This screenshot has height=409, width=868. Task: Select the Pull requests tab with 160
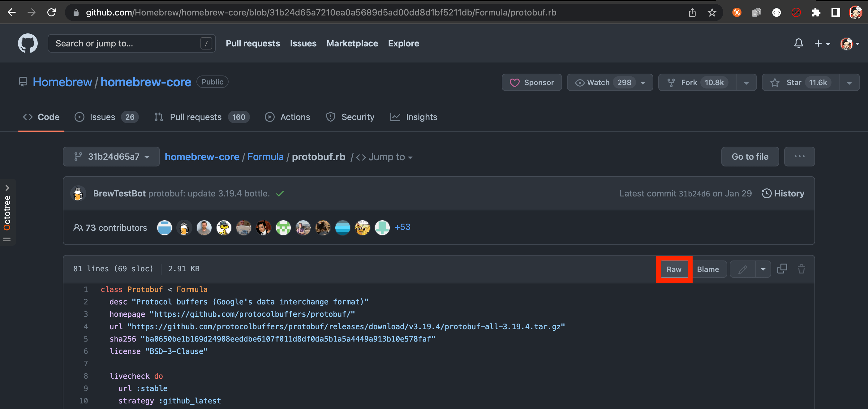click(202, 117)
